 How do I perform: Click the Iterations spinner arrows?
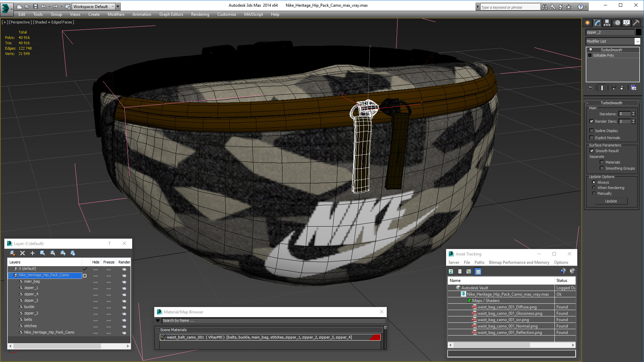[x=633, y=114]
